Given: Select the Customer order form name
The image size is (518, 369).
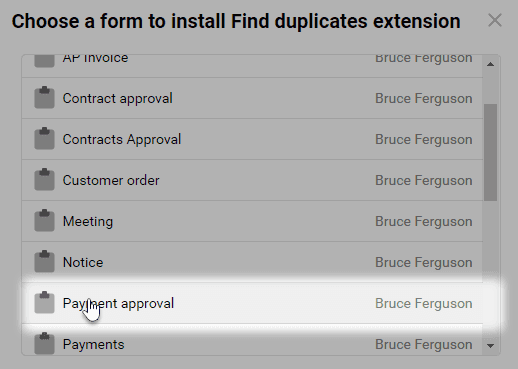Looking at the screenshot, I should 111,180.
